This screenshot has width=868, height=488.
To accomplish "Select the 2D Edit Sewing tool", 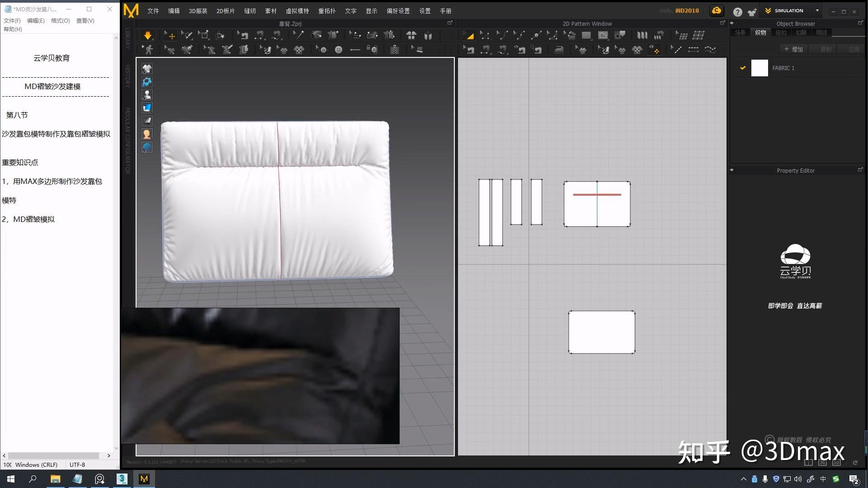I will (x=469, y=50).
